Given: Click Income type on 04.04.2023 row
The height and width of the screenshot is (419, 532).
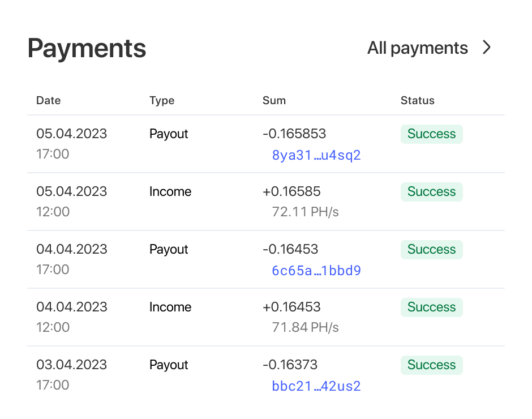Looking at the screenshot, I should point(170,307).
